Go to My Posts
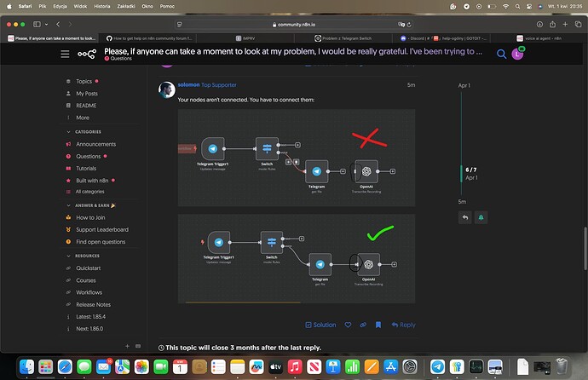The width and height of the screenshot is (588, 380). coord(87,94)
